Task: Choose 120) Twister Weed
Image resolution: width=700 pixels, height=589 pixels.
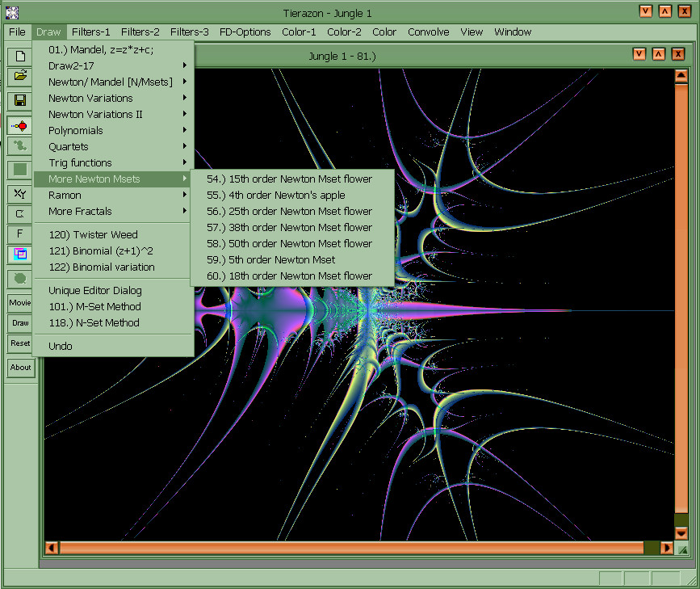Action: click(113, 234)
